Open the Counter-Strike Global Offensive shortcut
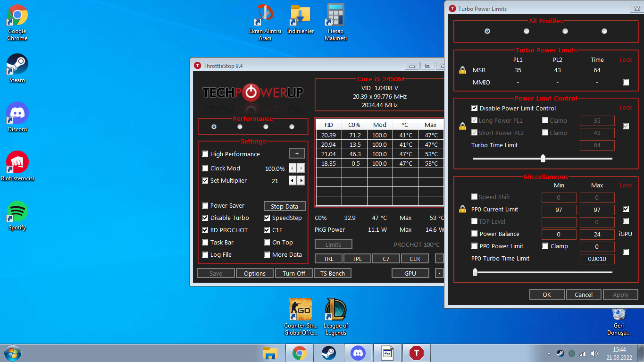 [x=301, y=310]
